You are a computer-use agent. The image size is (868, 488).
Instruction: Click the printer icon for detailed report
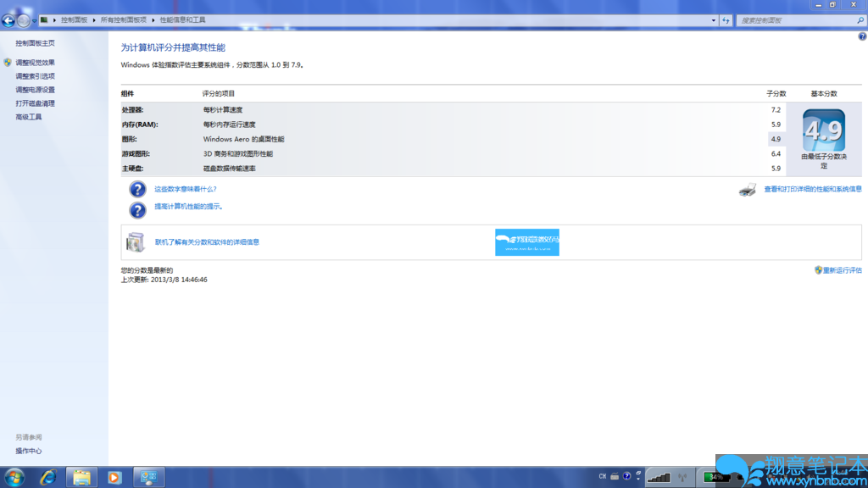tap(748, 190)
